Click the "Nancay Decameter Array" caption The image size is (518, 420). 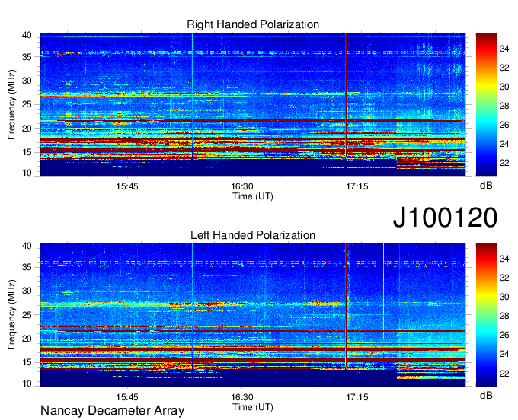point(112,411)
